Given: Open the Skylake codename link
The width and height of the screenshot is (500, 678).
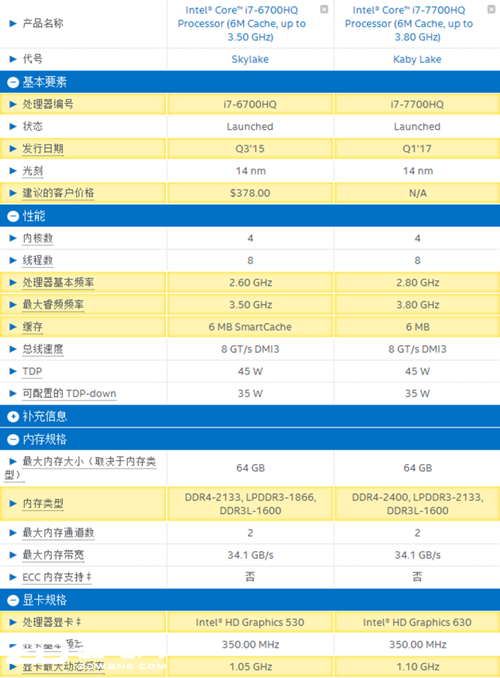Looking at the screenshot, I should coord(250,59).
